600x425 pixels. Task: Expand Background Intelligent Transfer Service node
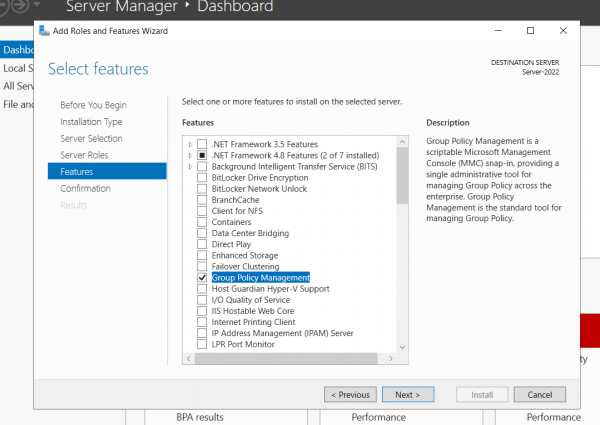pos(190,167)
